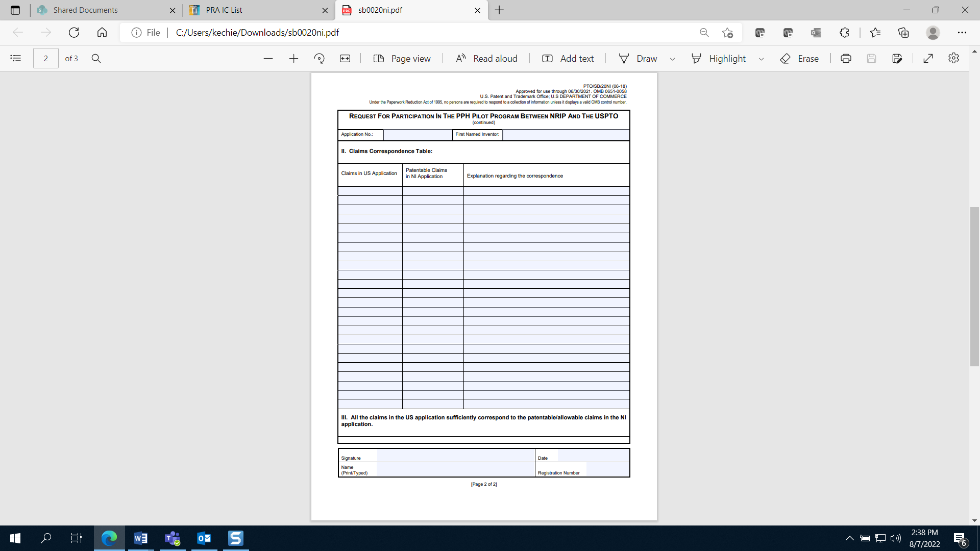Zoom out with the minus icon
The image size is (980, 551).
(x=268, y=59)
